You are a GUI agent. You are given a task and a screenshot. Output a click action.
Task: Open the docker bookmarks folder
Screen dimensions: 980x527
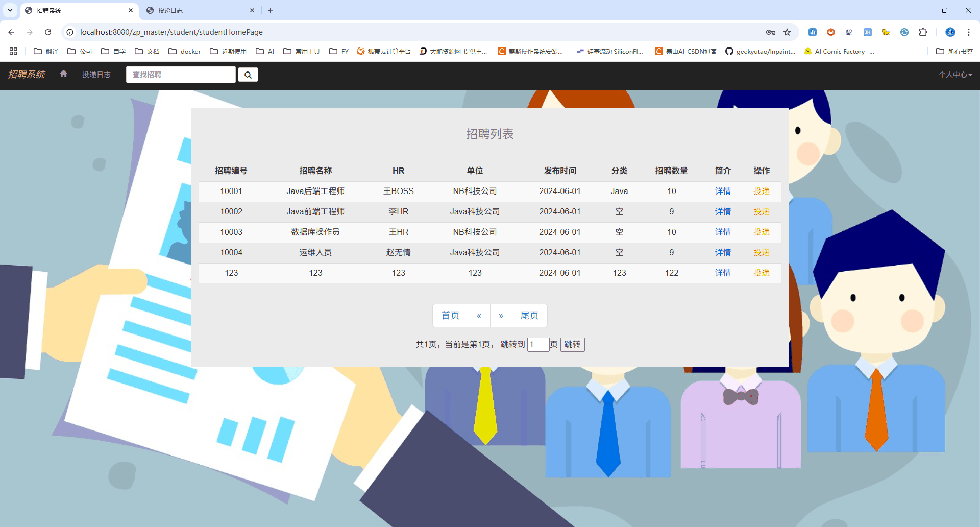(185, 51)
